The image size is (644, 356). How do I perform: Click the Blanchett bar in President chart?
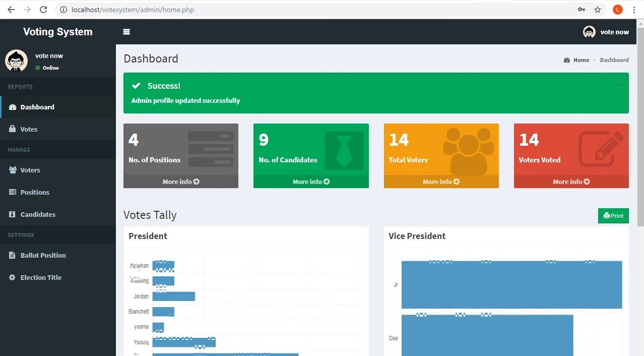tap(163, 312)
